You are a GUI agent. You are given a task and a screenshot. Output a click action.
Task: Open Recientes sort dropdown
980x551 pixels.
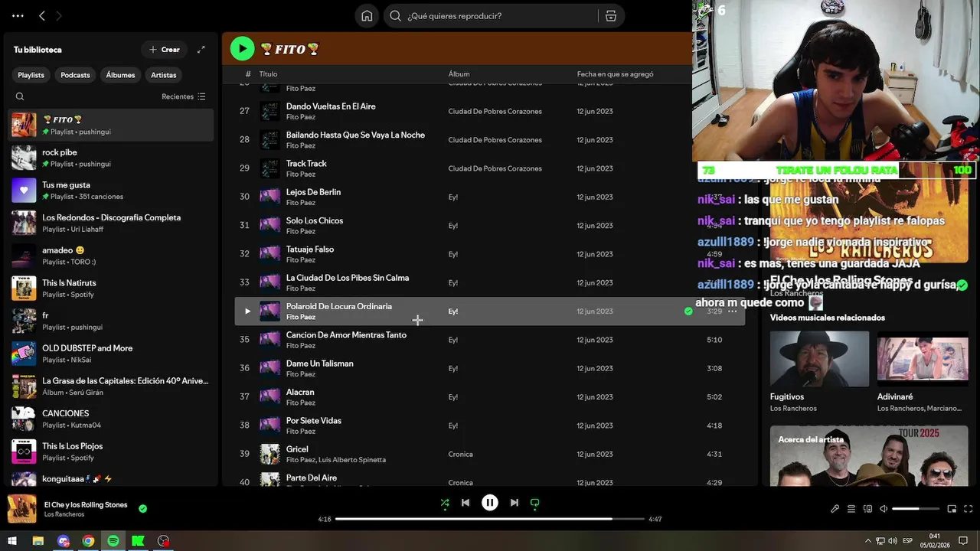pyautogui.click(x=184, y=96)
